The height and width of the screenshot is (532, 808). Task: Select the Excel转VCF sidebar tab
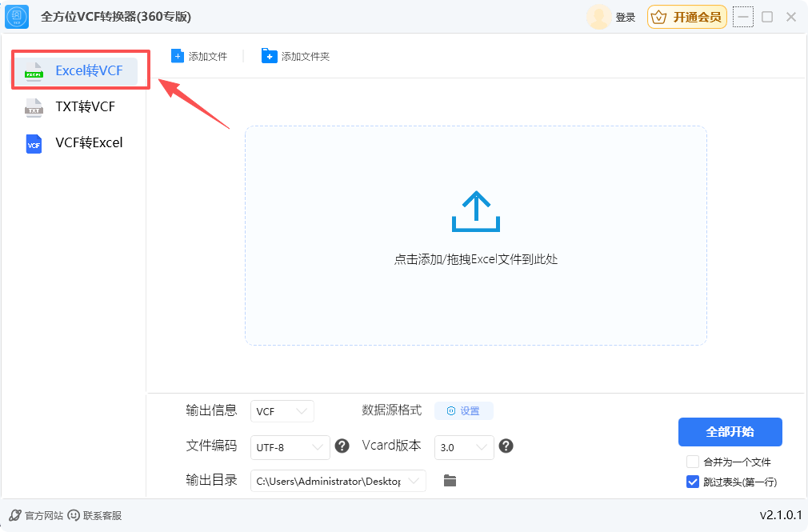point(88,71)
